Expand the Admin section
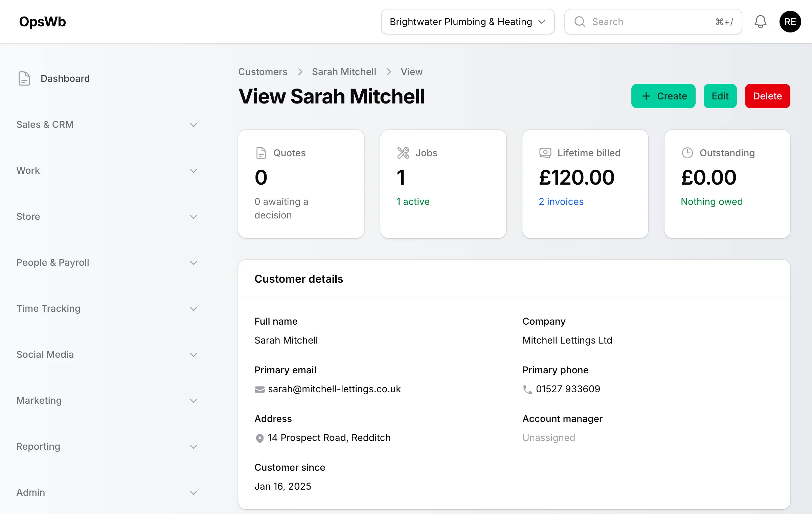 click(x=107, y=492)
